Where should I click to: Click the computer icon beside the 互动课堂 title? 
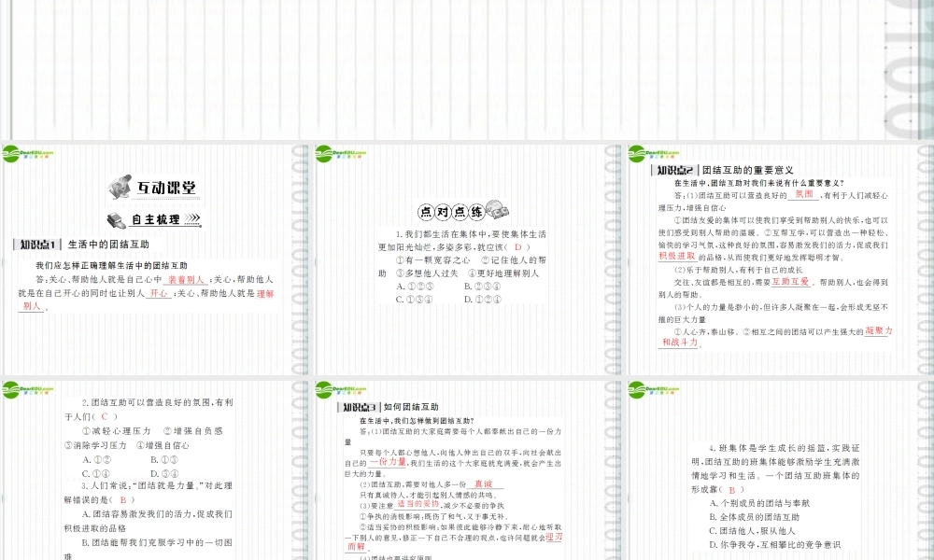120,187
